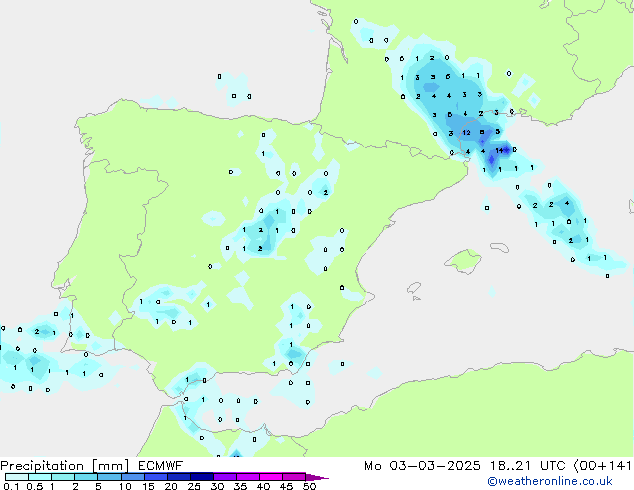Click the '[mm]' unit label
The height and width of the screenshot is (490, 634).
(x=110, y=466)
